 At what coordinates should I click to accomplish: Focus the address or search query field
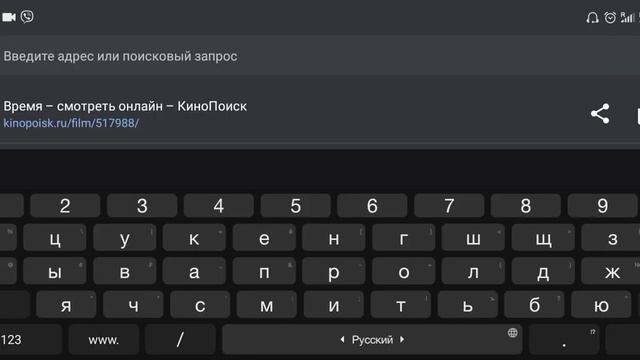320,56
